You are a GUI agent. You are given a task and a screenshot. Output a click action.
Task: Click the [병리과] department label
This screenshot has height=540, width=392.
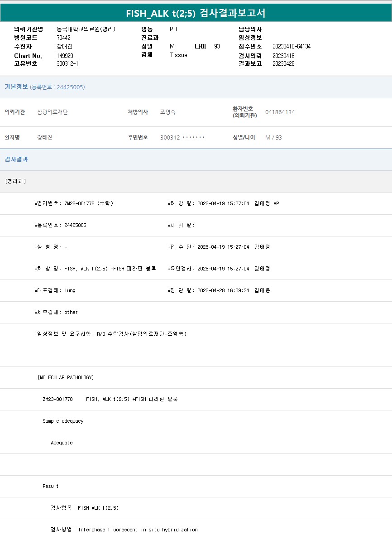[16, 181]
